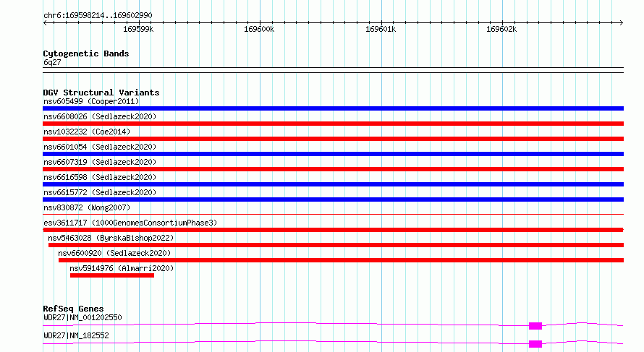This screenshot has width=644, height=352.
Task: Click the 6q27 band label
Action: [52, 62]
